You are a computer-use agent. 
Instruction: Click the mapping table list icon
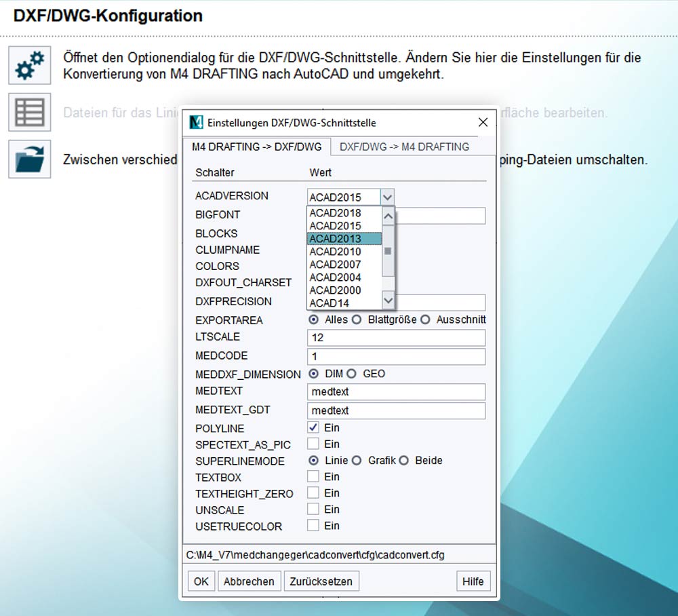tap(29, 112)
